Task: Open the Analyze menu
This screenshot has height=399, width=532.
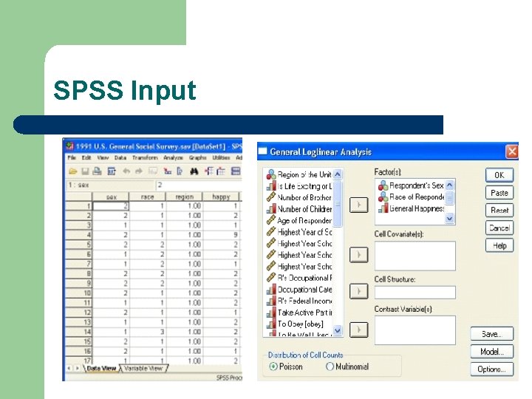Action: [173, 158]
